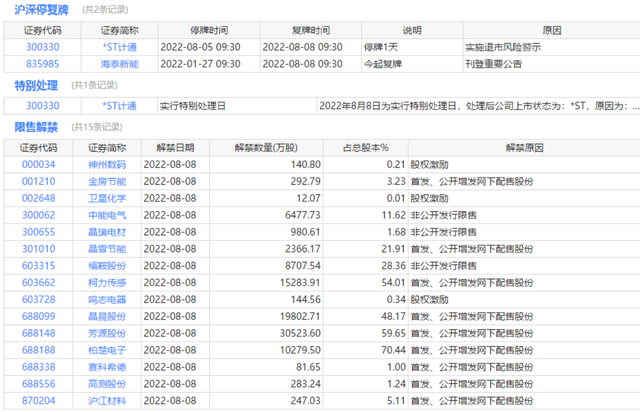Open stock code 000034 link
Screen dimensions: 640x412
click(x=38, y=165)
